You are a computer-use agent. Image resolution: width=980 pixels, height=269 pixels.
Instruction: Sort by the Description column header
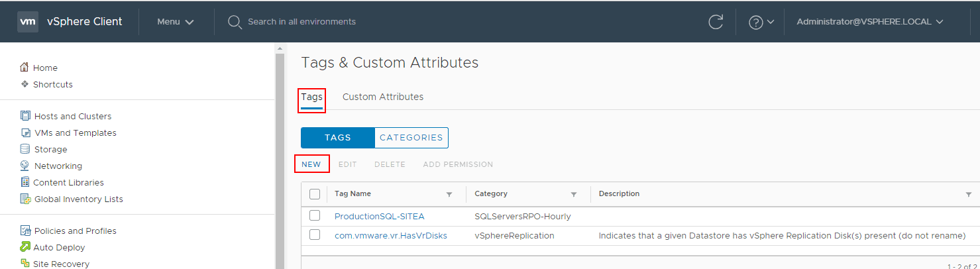[x=619, y=193]
